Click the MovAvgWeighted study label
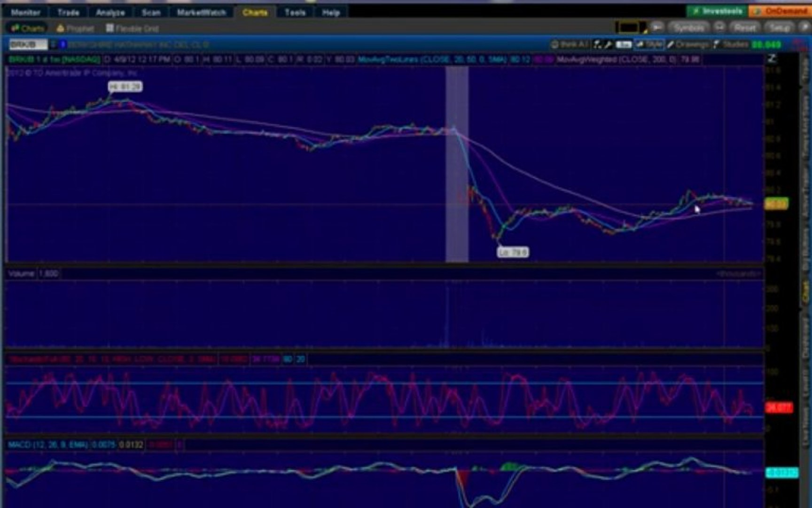Viewport: 812px width, 508px height. click(628, 59)
